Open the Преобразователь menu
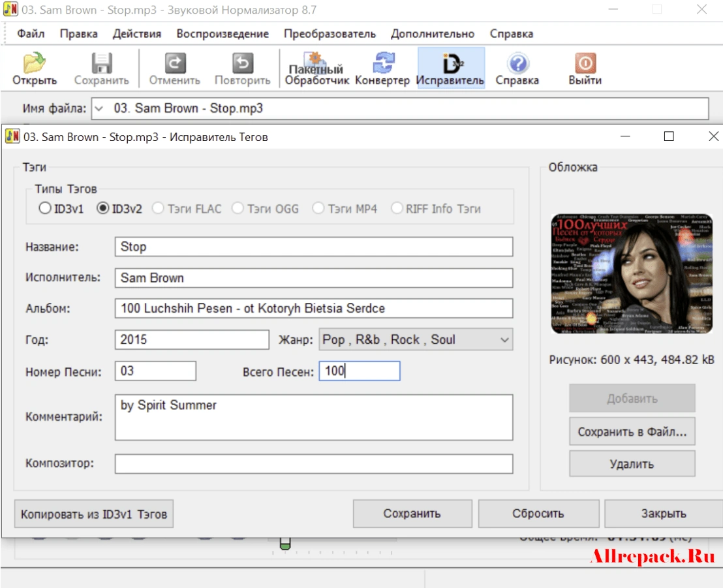 pos(330,34)
